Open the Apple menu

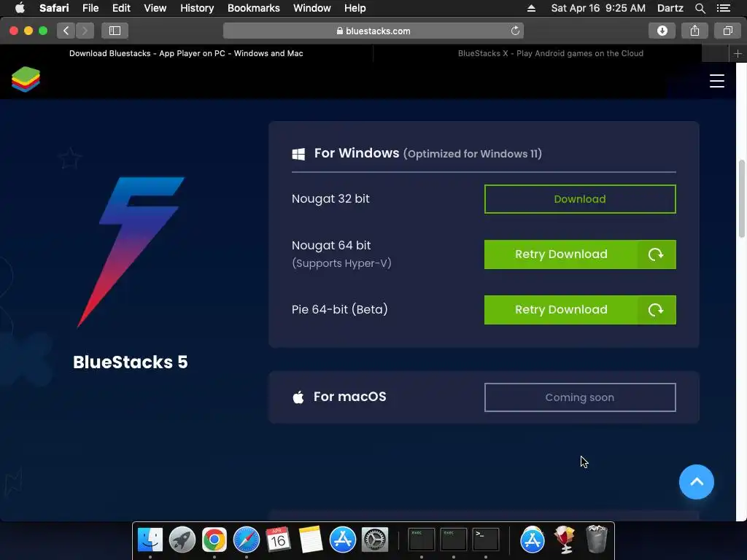point(20,8)
